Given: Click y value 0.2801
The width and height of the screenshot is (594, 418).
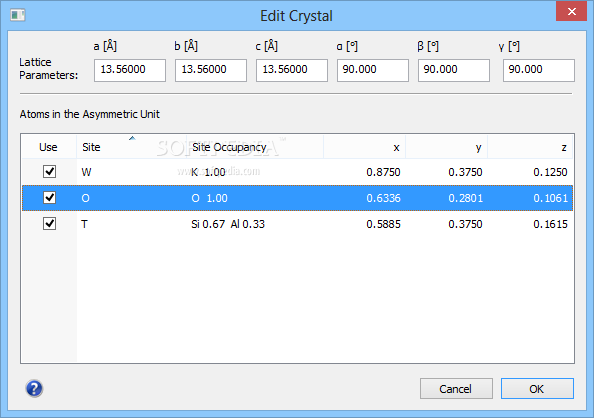Looking at the screenshot, I should [x=466, y=198].
